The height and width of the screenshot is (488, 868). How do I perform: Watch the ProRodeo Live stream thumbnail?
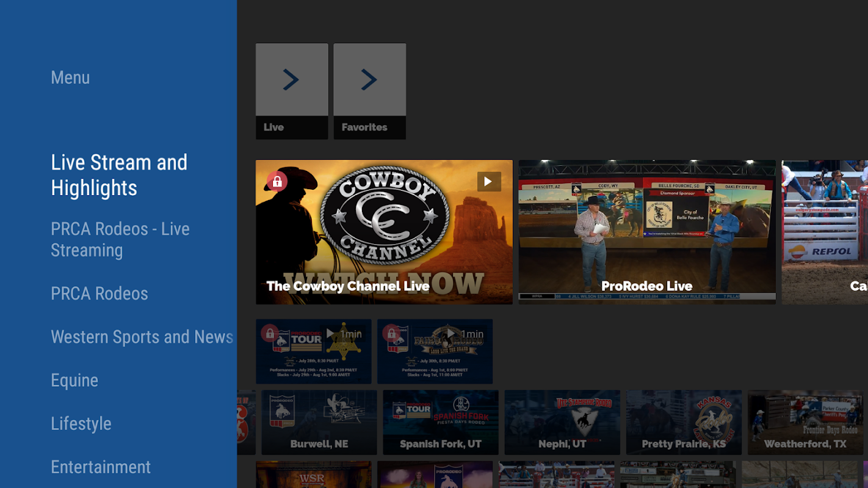pos(647,232)
